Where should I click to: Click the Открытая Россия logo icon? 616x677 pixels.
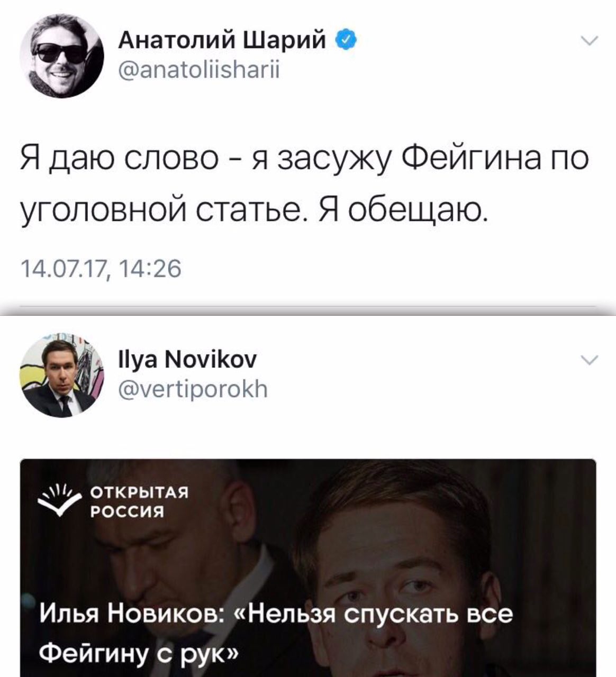point(60,501)
